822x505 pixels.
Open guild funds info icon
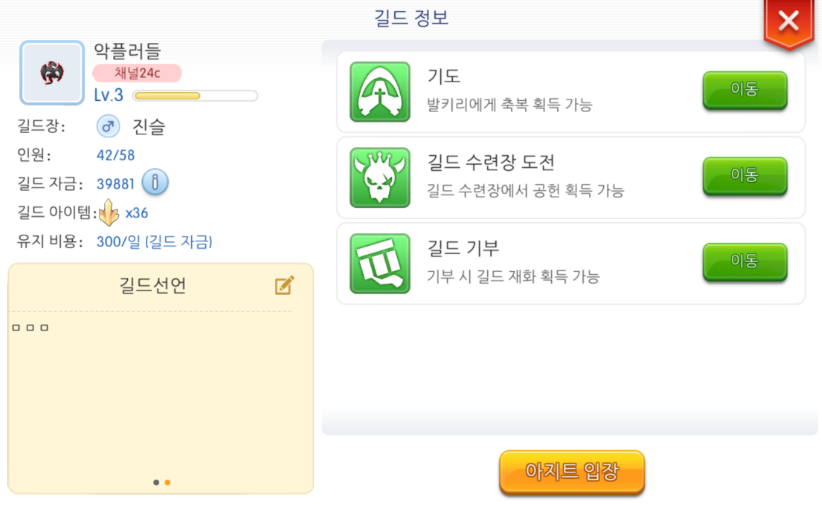(x=155, y=183)
